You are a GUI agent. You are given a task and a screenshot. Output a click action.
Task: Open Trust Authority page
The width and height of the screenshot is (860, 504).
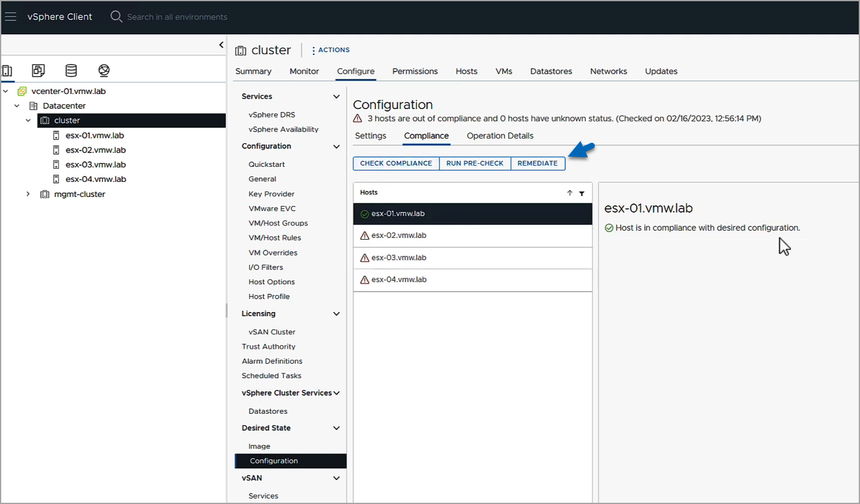click(x=268, y=347)
